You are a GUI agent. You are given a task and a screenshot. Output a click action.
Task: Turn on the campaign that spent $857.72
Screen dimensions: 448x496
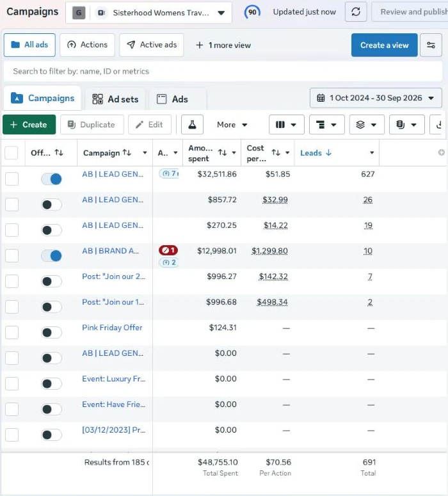(x=51, y=205)
